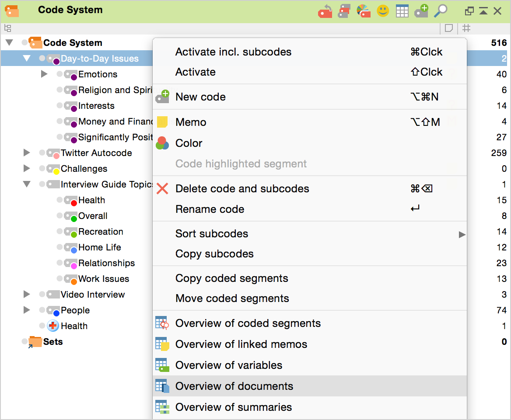Select Rename code from context menu
511x420 pixels.
click(210, 209)
